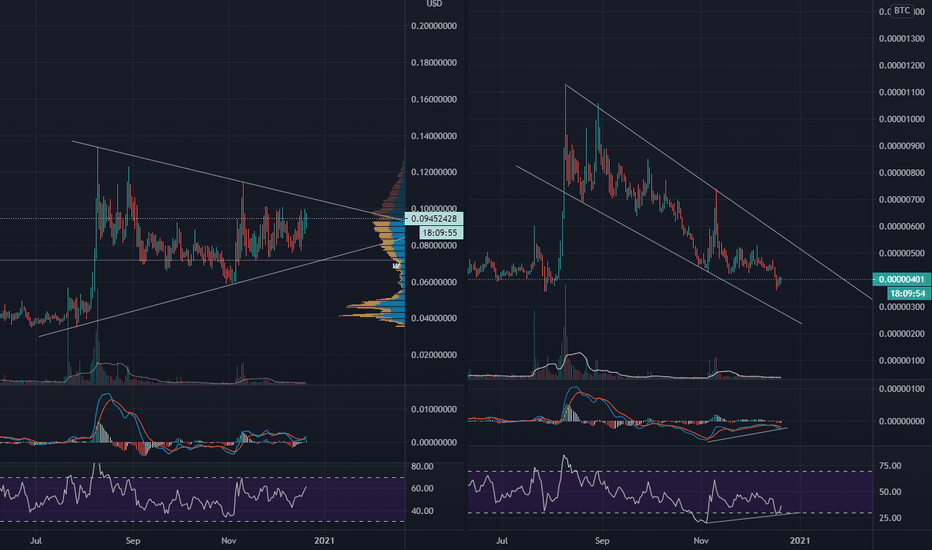The width and height of the screenshot is (932, 550).
Task: Click the Sep date label on USD chart
Action: pos(133,541)
